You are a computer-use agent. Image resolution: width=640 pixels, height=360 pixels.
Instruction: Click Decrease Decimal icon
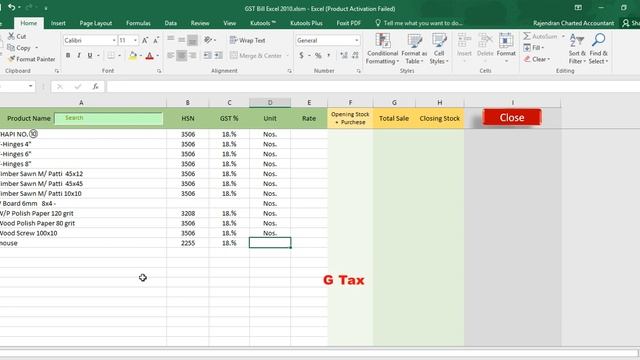point(355,55)
